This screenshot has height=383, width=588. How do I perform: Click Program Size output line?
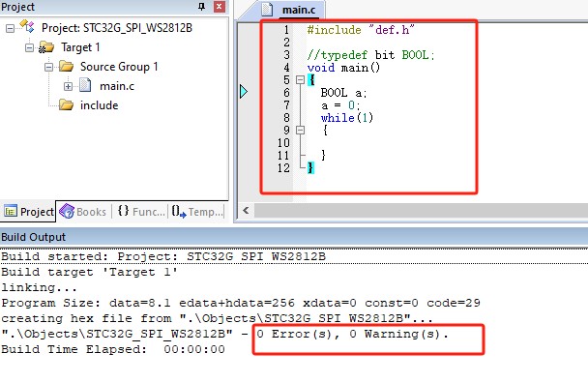[x=241, y=303]
